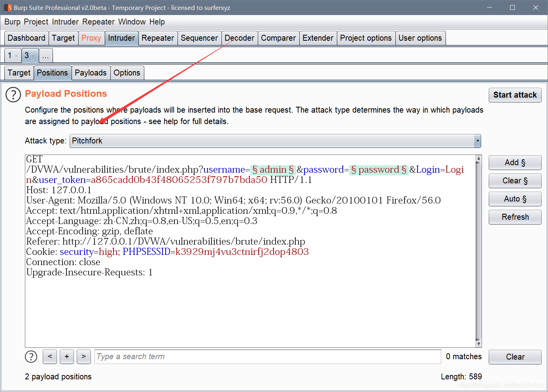
Task: Select the Intruder main tab
Action: (121, 38)
